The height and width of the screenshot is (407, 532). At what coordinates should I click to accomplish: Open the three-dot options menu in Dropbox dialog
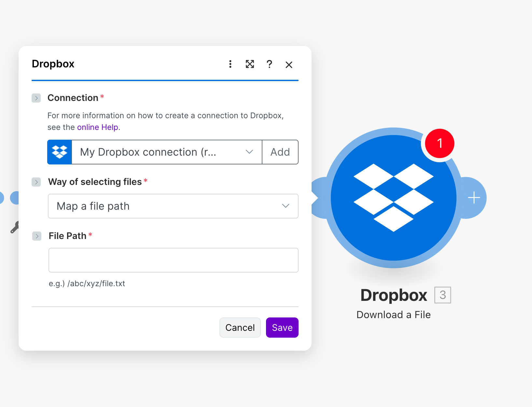(230, 64)
